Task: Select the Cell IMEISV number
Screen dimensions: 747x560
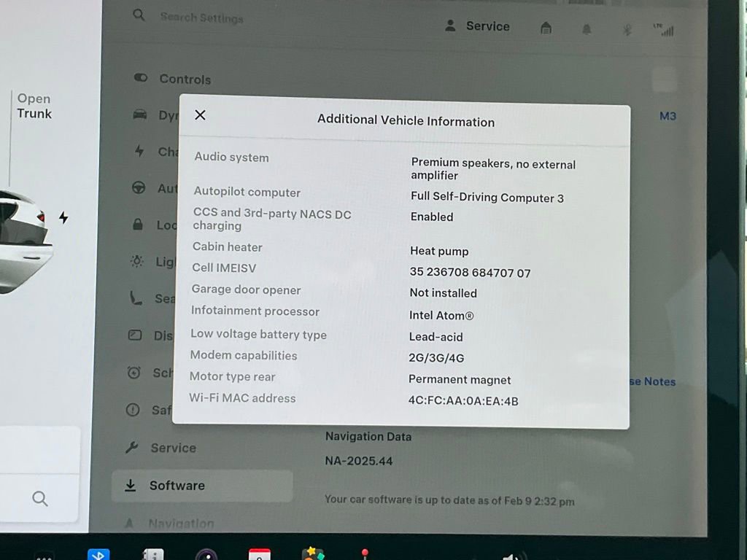Action: tap(470, 273)
